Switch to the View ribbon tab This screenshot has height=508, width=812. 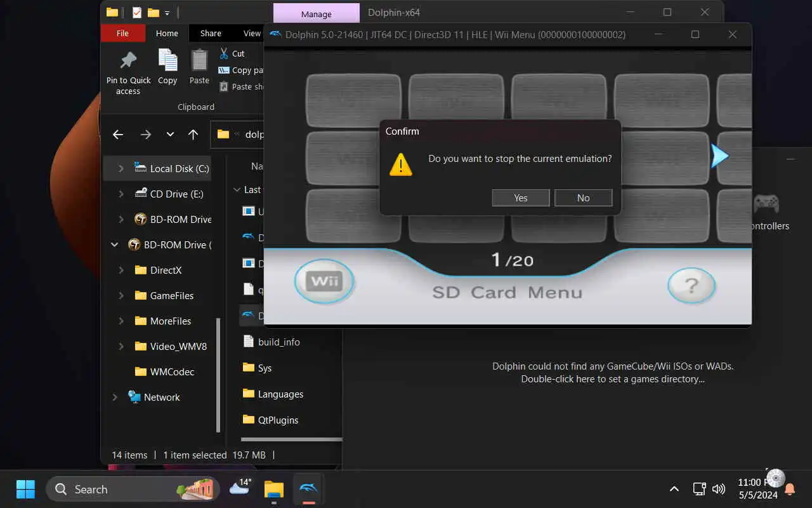[252, 33]
